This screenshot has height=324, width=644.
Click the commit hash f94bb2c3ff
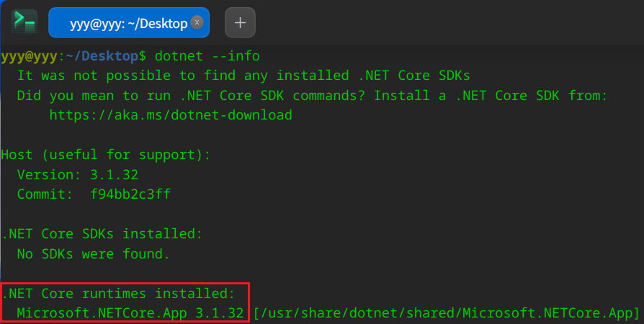point(130,194)
